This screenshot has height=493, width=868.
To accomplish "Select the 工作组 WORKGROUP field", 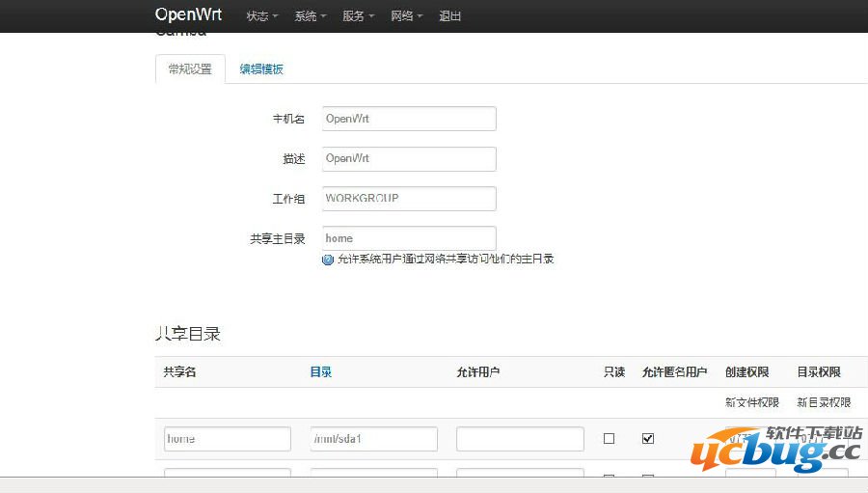I will [x=409, y=199].
